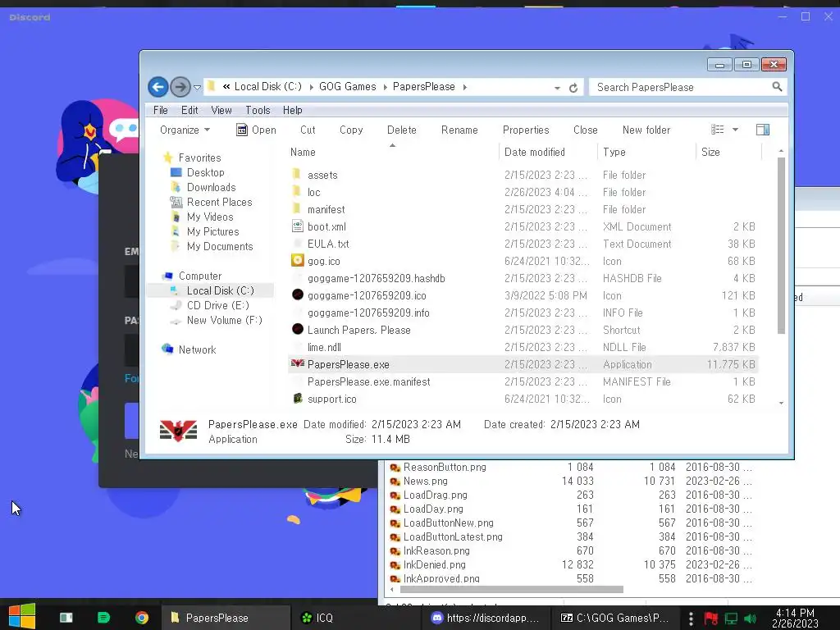Click Rename in the command bar
Image resolution: width=840 pixels, height=630 pixels.
[459, 130]
